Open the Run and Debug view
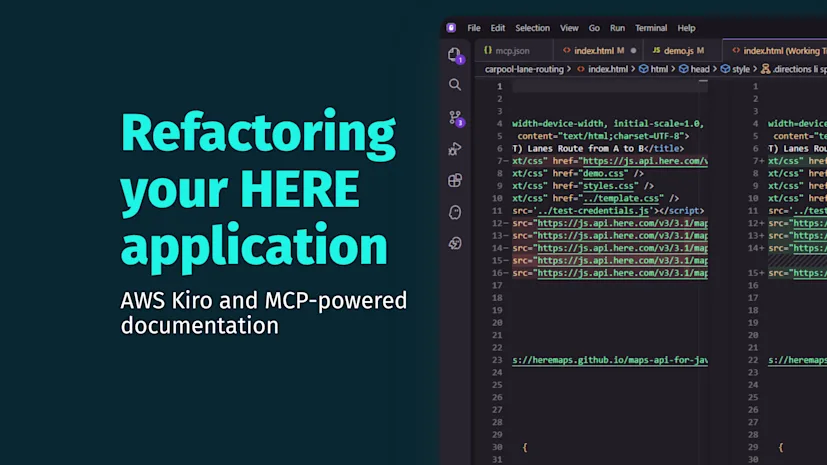 455,149
